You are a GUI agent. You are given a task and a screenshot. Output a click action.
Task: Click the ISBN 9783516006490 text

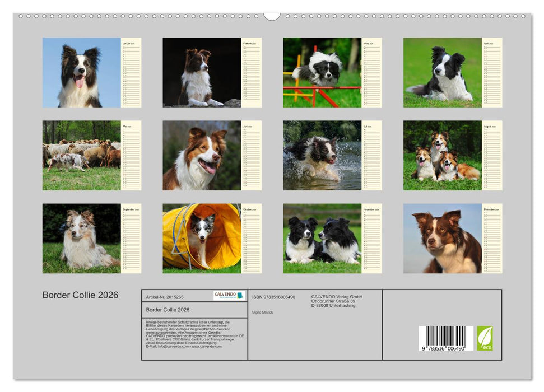coord(274,296)
